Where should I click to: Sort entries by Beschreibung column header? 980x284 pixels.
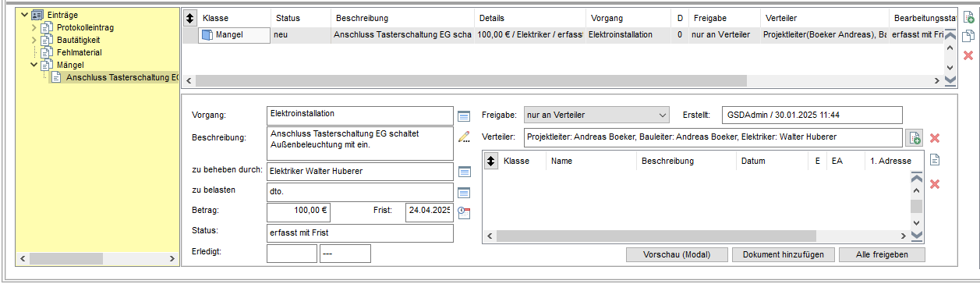(x=402, y=17)
